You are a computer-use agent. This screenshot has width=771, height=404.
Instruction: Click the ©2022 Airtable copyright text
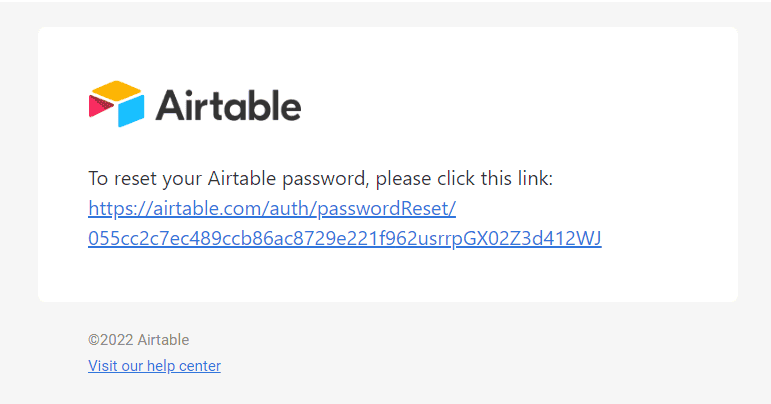click(138, 340)
